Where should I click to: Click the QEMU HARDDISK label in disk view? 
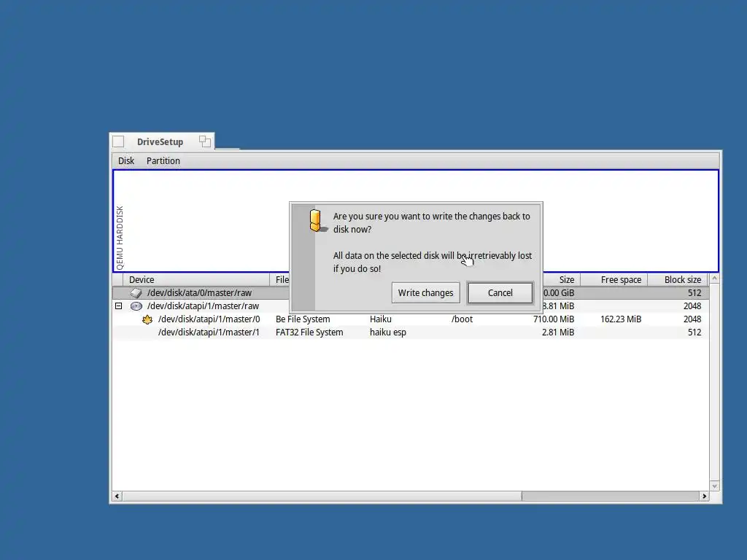click(120, 237)
